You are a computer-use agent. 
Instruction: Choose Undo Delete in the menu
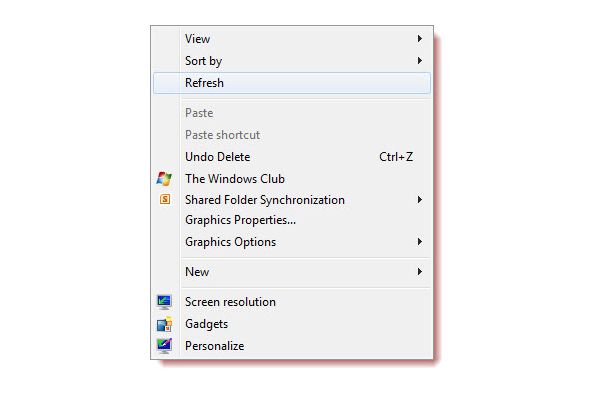pos(292,157)
